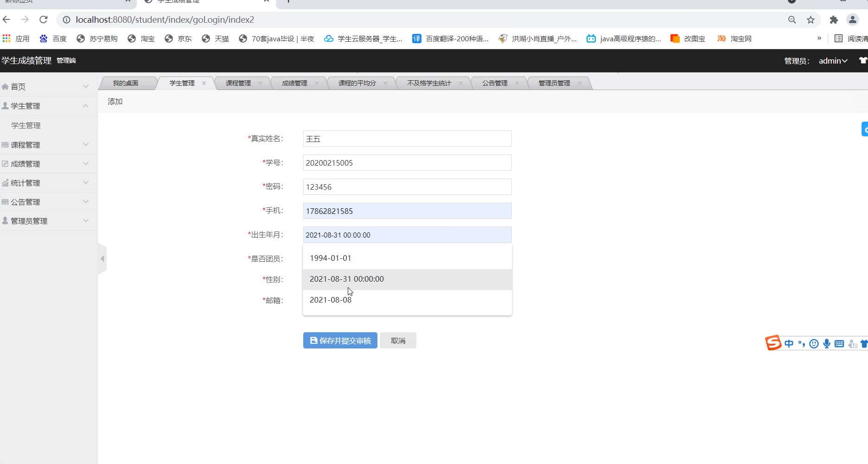This screenshot has width=868, height=464.
Task: Collapse the sidebar with arrow handle
Action: (102, 258)
